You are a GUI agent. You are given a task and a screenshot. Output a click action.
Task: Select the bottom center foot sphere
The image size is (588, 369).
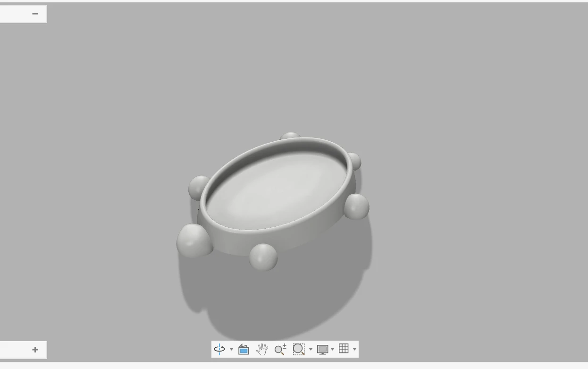tap(263, 257)
